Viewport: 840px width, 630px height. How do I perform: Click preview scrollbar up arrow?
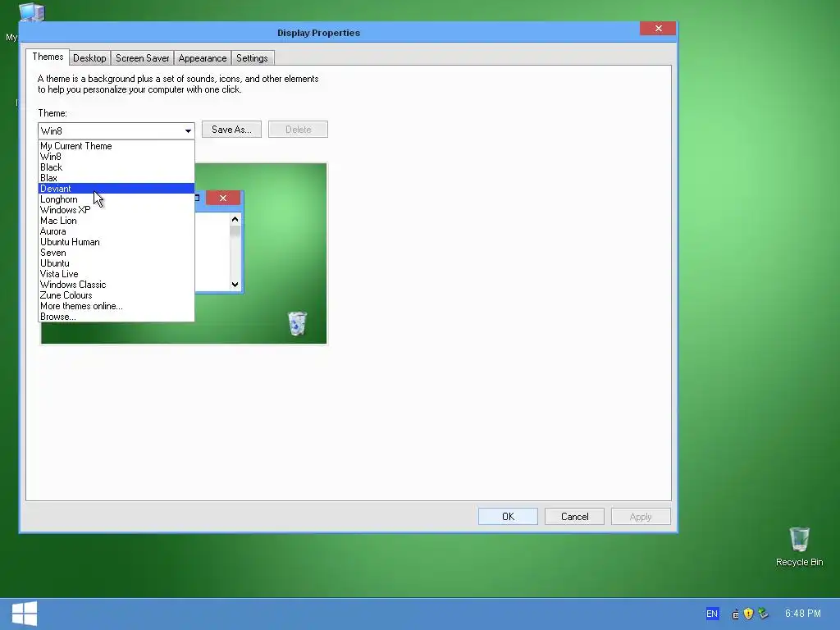(x=235, y=219)
